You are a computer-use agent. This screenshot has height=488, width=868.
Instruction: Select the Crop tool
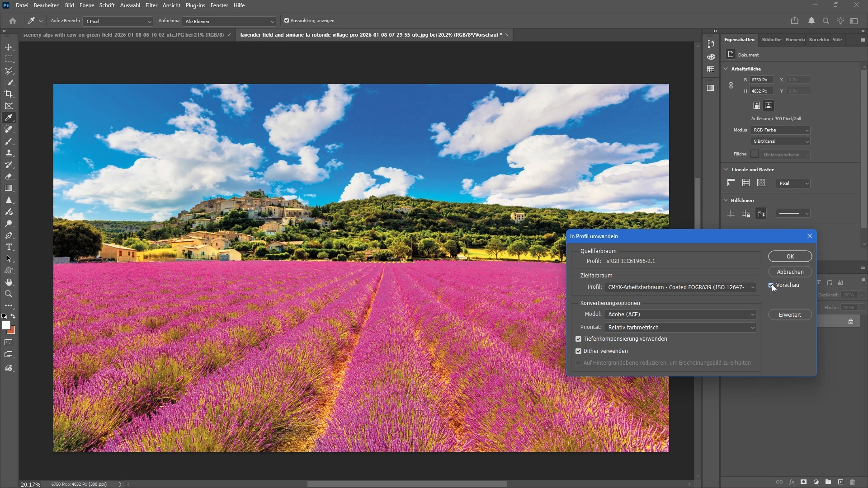(9, 94)
